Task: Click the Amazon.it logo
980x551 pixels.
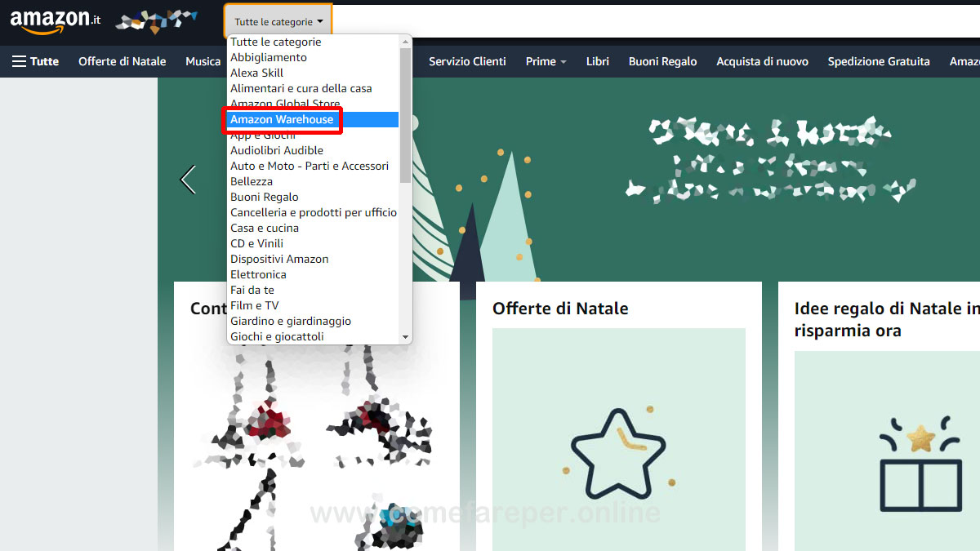Action: coord(55,21)
